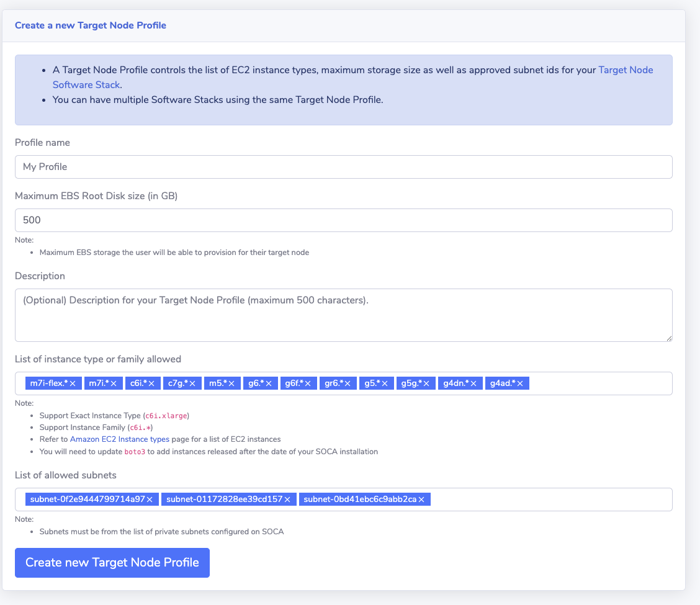Viewport: 700px width, 605px height.
Task: Delete subnet-0bd41ebc6c9abb2ca from the subnet list
Action: [x=421, y=500]
